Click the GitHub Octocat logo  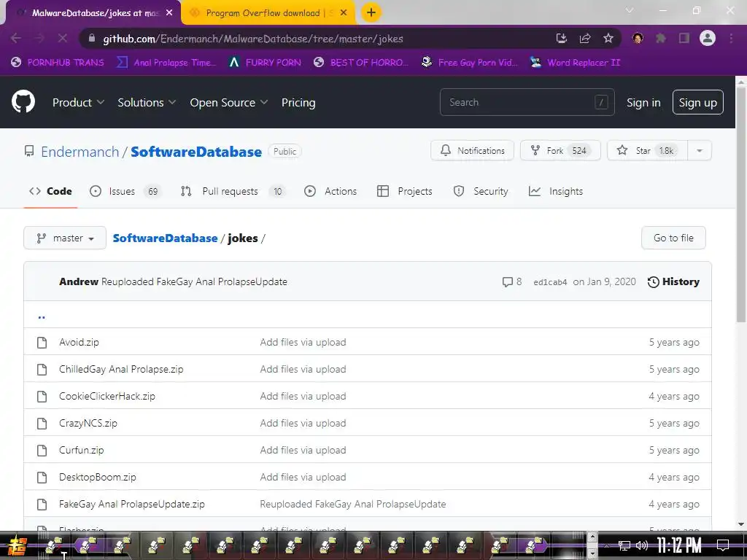23,101
